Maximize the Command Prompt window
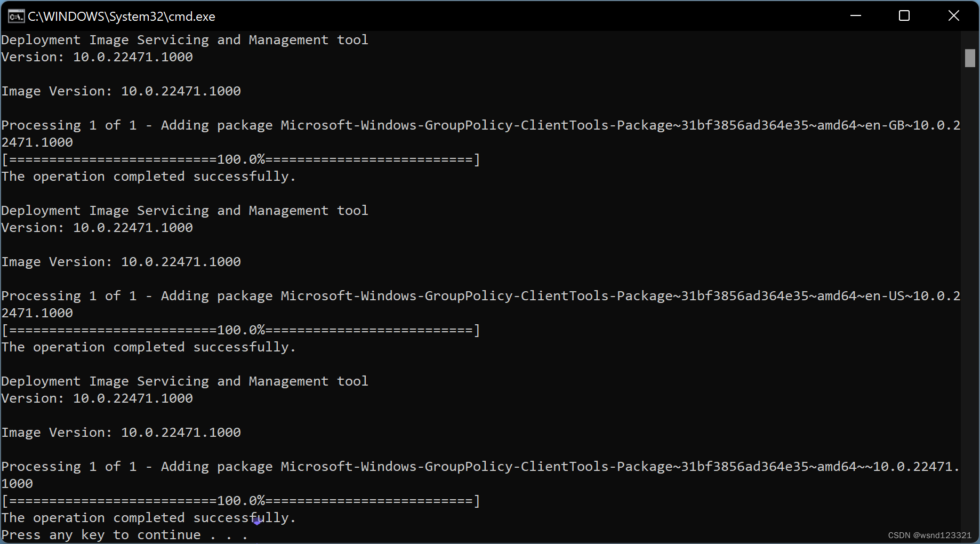Screen dimensions: 980x544 click(x=904, y=15)
